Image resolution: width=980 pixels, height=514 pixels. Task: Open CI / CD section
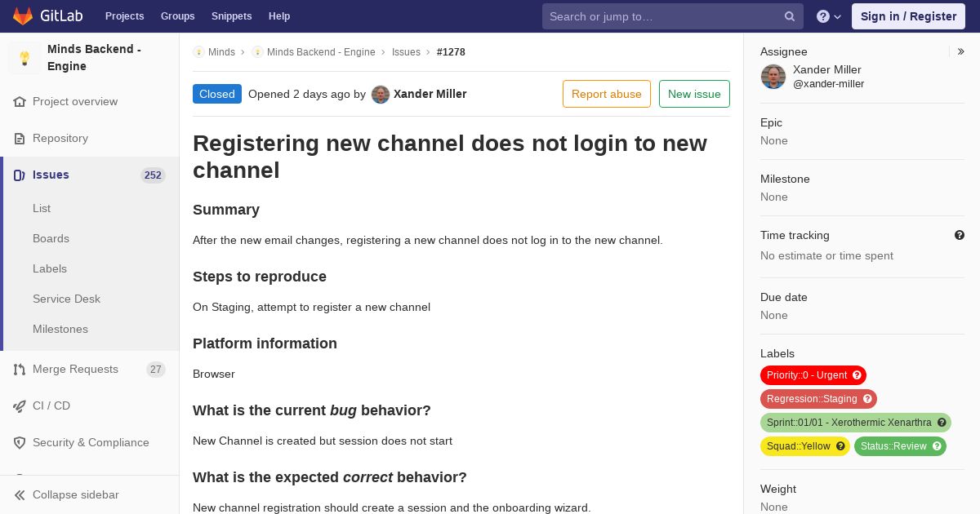coord(51,406)
